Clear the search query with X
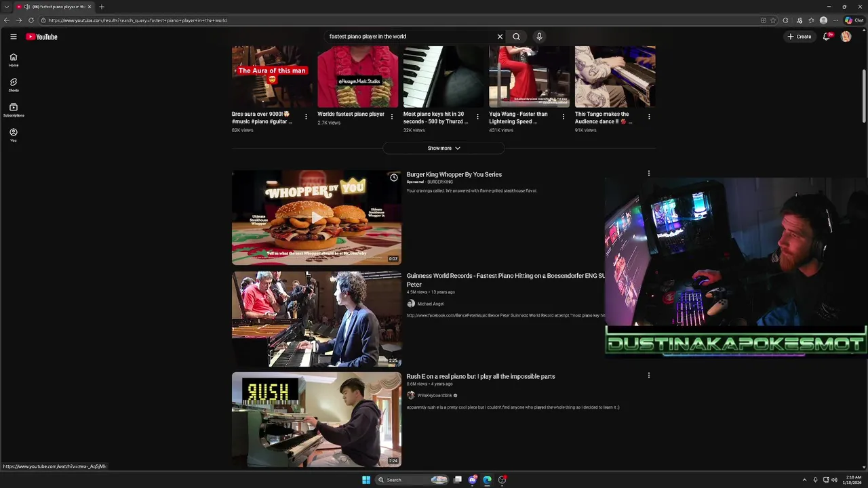 point(500,37)
